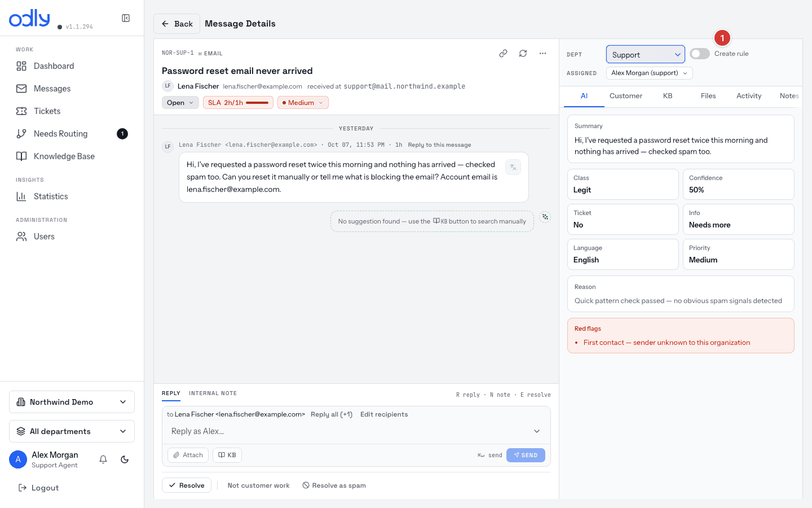Show the Activity tab
Screen dimensions: 812x508
pyautogui.click(x=749, y=96)
